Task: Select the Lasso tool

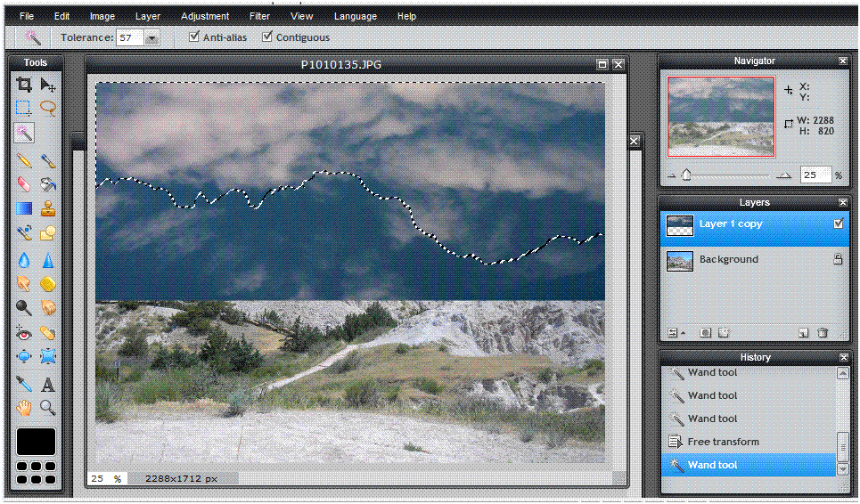Action: tap(48, 108)
